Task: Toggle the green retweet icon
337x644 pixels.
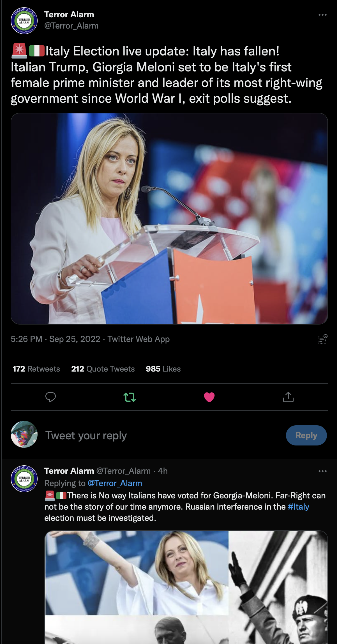Action: [x=130, y=397]
